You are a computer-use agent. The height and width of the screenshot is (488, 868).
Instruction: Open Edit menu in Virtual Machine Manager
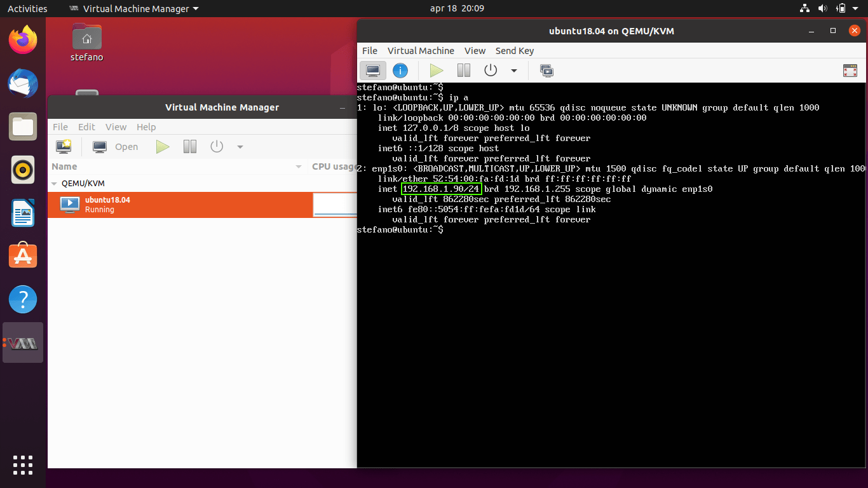coord(86,127)
